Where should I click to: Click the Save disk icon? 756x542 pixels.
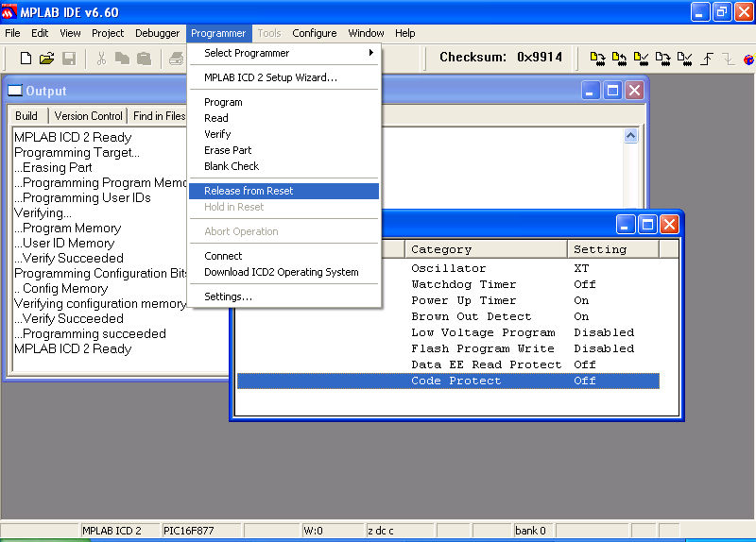click(69, 59)
